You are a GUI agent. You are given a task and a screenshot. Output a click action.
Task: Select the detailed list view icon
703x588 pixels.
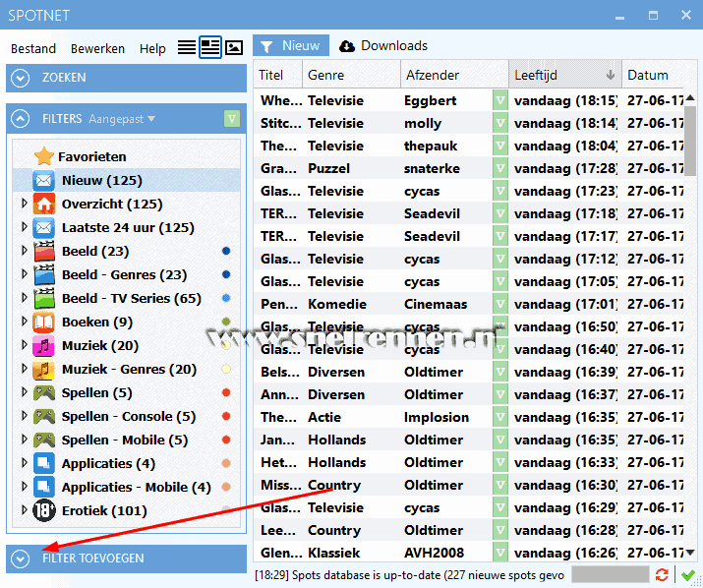210,47
